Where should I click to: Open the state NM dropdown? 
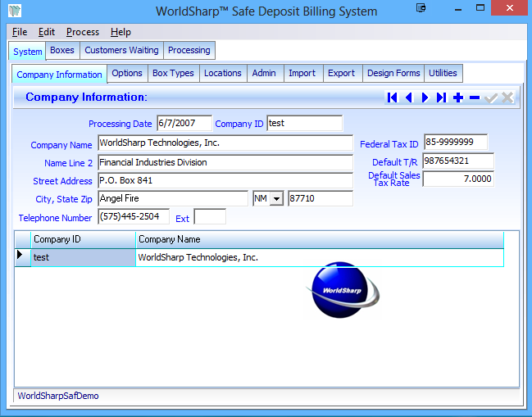276,199
